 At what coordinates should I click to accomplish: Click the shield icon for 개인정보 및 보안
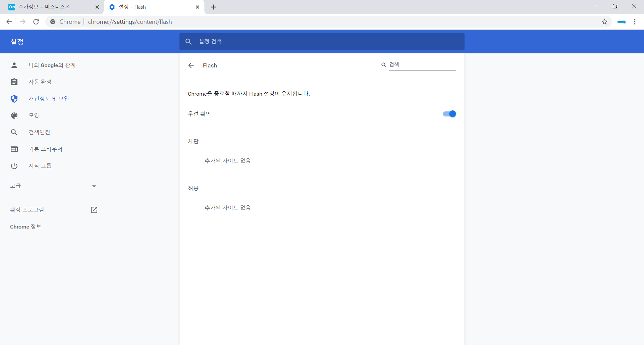point(14,99)
